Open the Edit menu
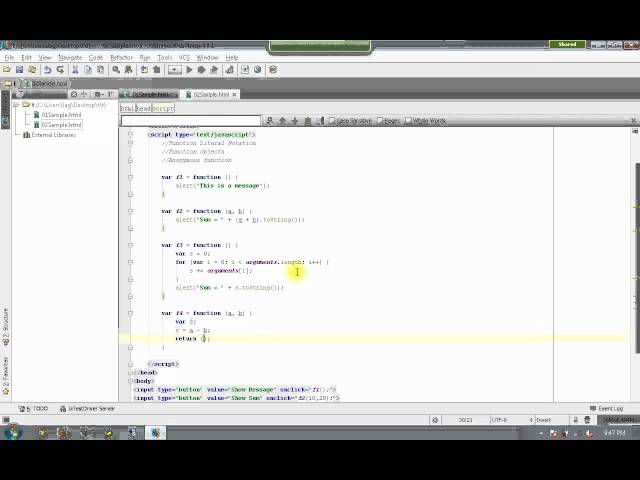Image resolution: width=640 pixels, height=480 pixels. pos(27,58)
